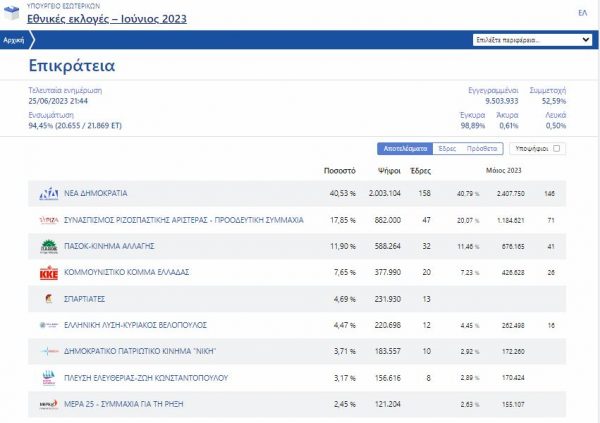Click the 3,17 % percentage value
600x423 pixels.
tap(344, 378)
